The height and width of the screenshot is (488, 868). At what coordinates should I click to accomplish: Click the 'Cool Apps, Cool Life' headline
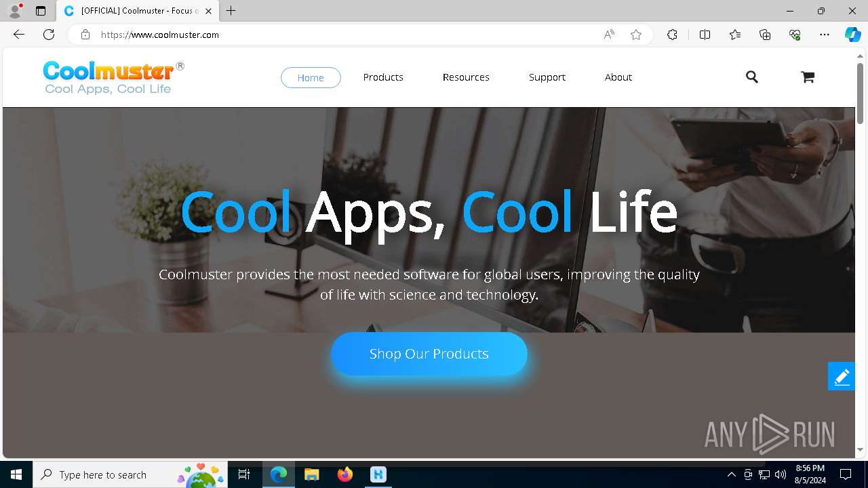tap(429, 212)
